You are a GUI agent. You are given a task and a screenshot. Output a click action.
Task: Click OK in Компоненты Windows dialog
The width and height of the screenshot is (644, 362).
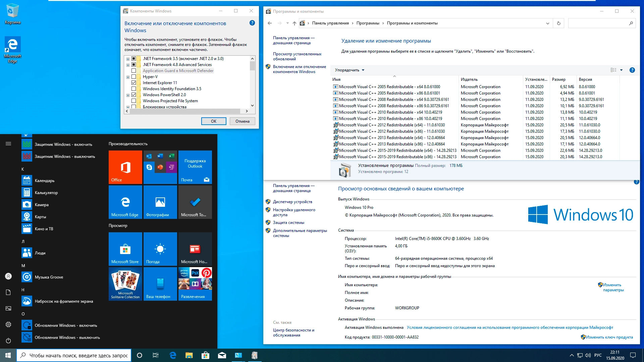[214, 121]
